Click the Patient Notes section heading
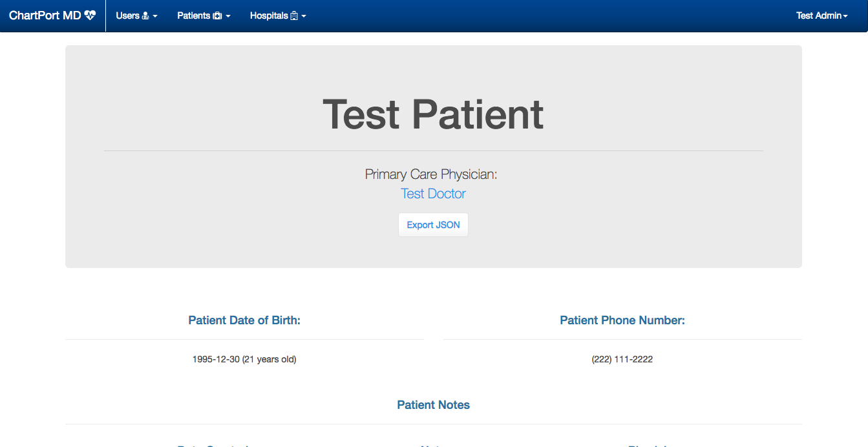The height and width of the screenshot is (447, 868). click(433, 405)
